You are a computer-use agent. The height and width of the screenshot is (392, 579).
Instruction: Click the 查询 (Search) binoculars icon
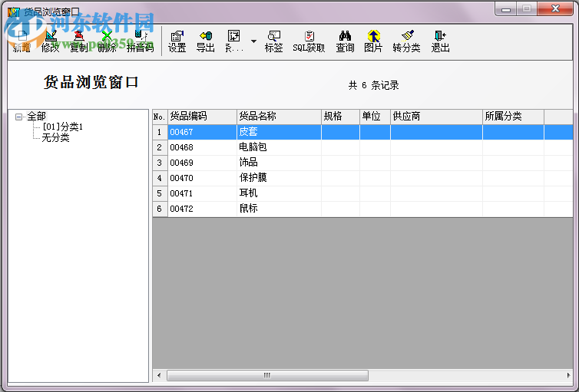click(345, 41)
